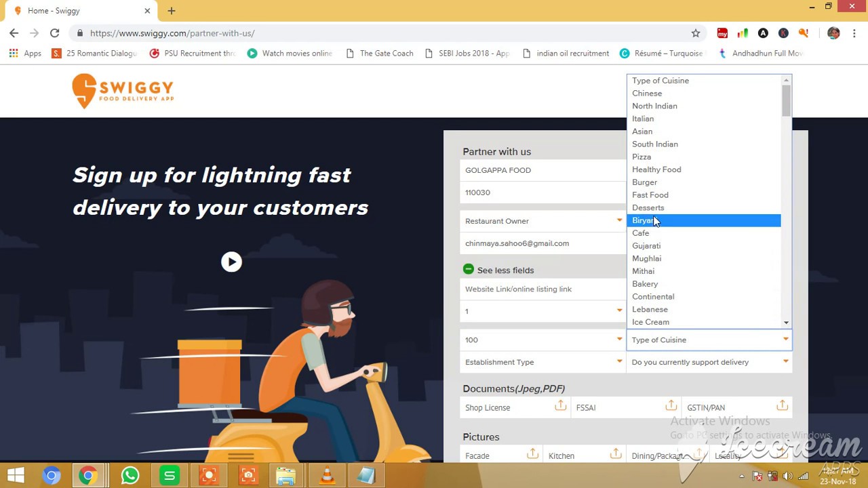Viewport: 868px width, 488px height.
Task: Pick Lebanese cuisine option
Action: [x=704, y=309]
